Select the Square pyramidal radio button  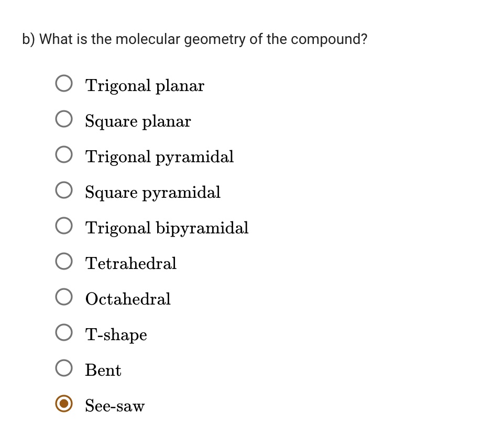coord(64,189)
